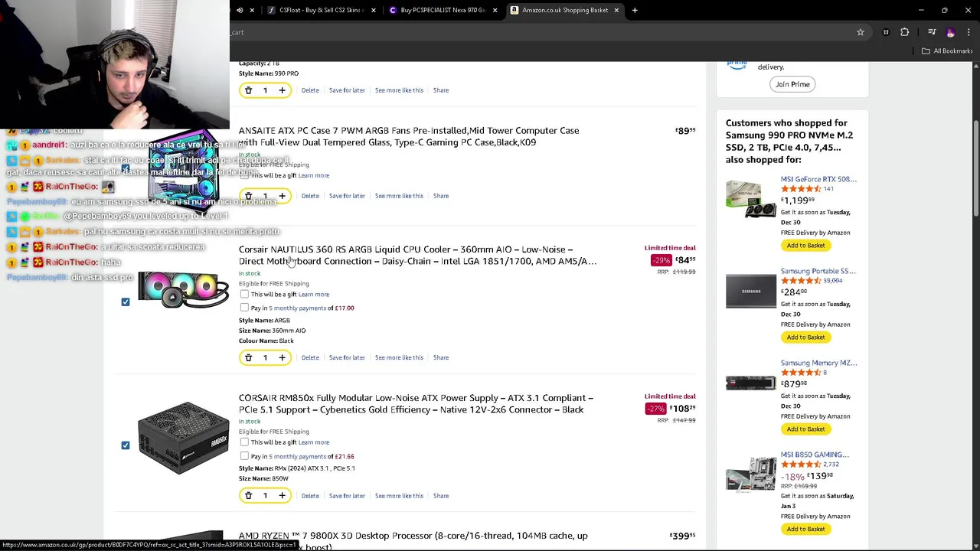Bookmark this page with the star icon

point(861,32)
